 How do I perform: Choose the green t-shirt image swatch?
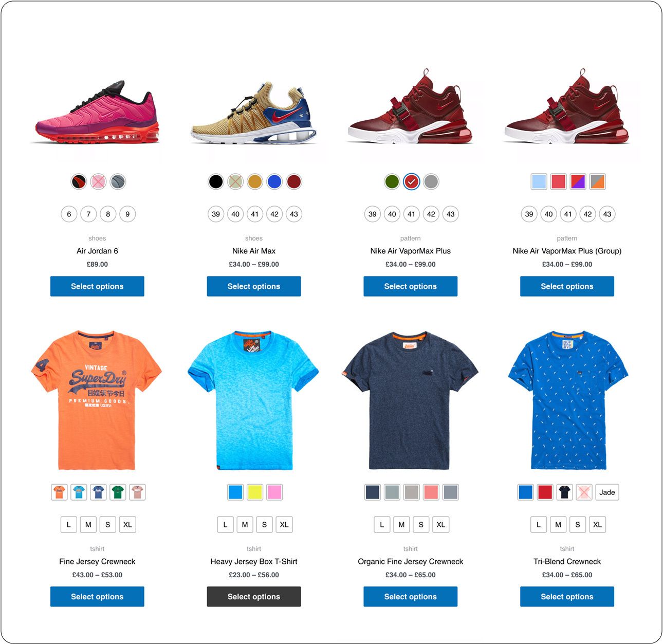[x=118, y=492]
